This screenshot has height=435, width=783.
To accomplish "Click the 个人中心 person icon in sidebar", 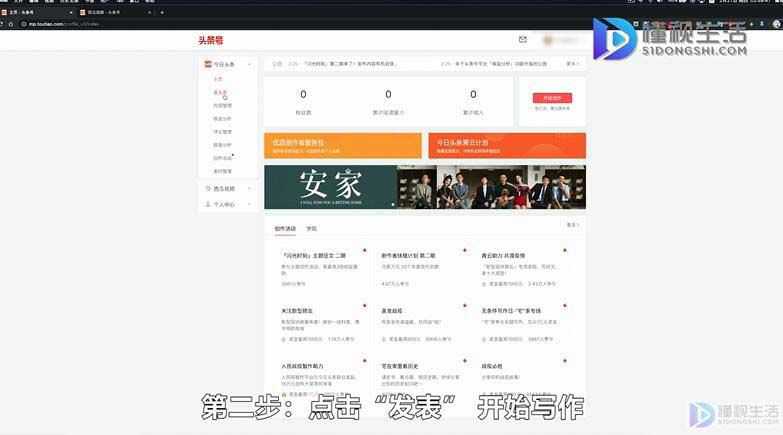I will (x=208, y=204).
